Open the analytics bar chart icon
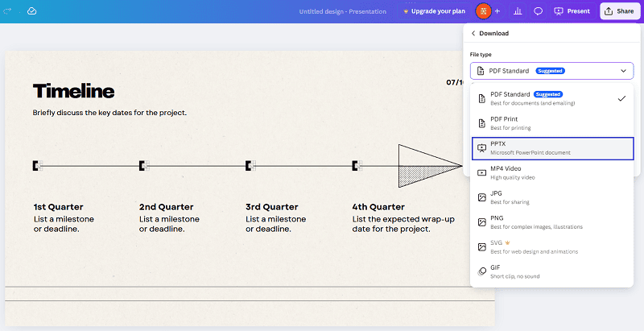This screenshot has height=331, width=644. click(518, 11)
